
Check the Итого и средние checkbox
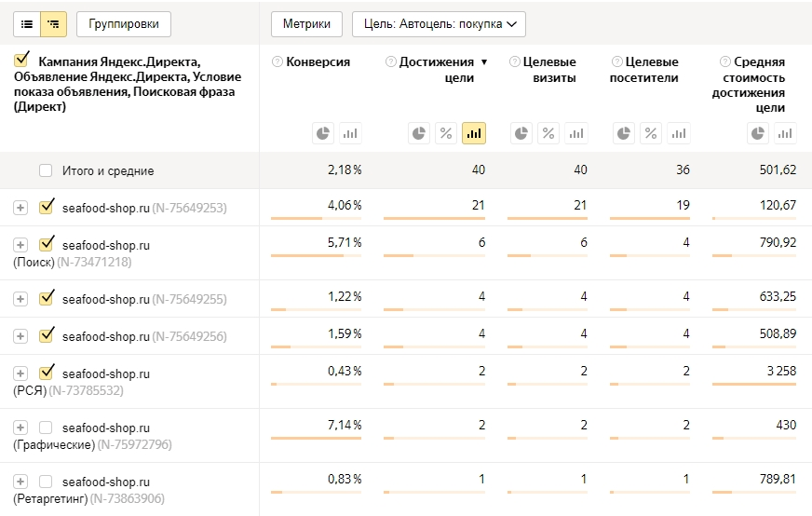(46, 170)
